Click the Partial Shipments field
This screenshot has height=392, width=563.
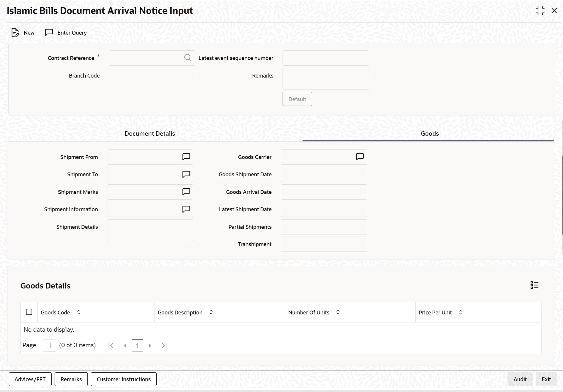324,227
